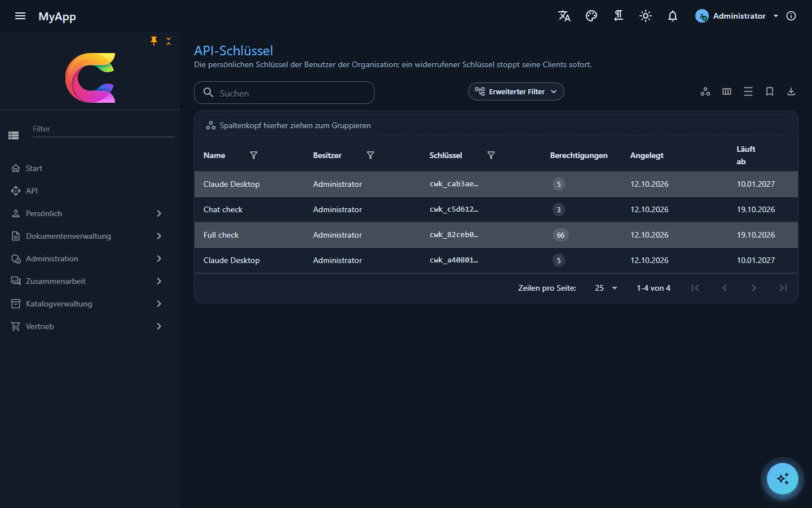Click in the Suchen search field
Screen dimensions: 812x508
[x=284, y=93]
